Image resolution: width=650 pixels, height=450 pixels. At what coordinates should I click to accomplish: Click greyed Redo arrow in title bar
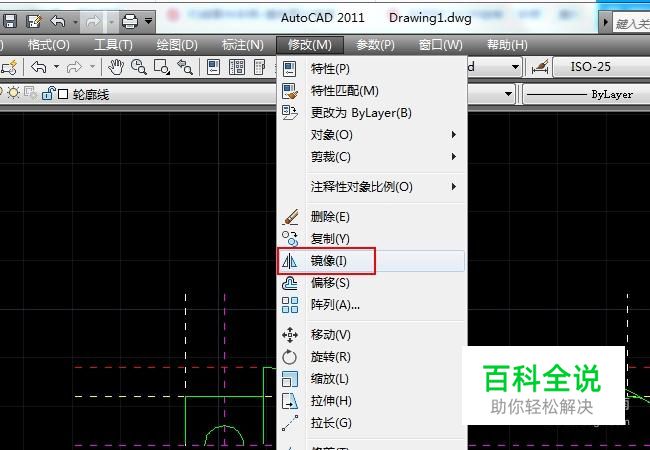pos(93,21)
